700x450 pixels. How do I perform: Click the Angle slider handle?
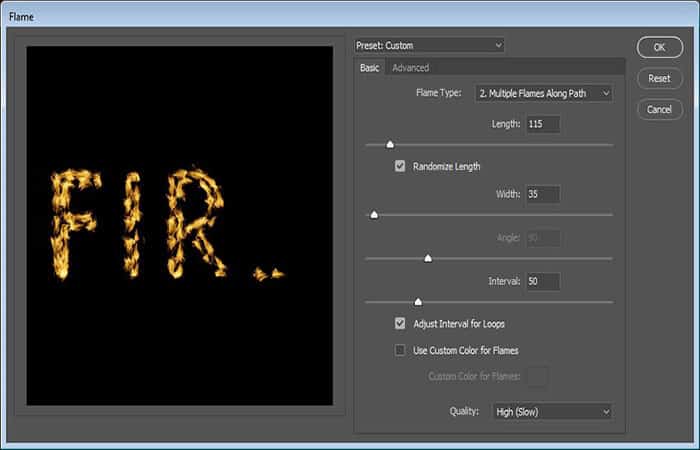pyautogui.click(x=428, y=258)
